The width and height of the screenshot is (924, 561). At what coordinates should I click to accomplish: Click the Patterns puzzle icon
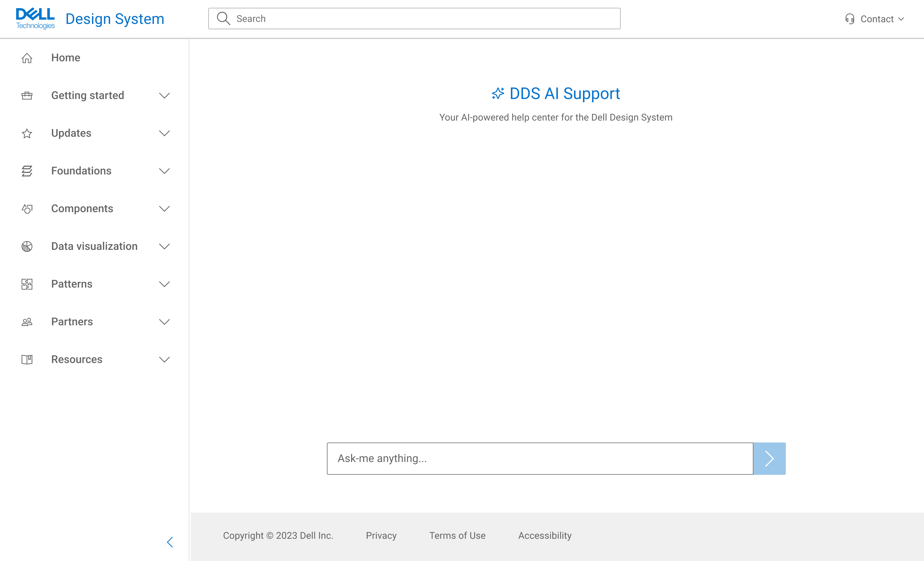27,284
